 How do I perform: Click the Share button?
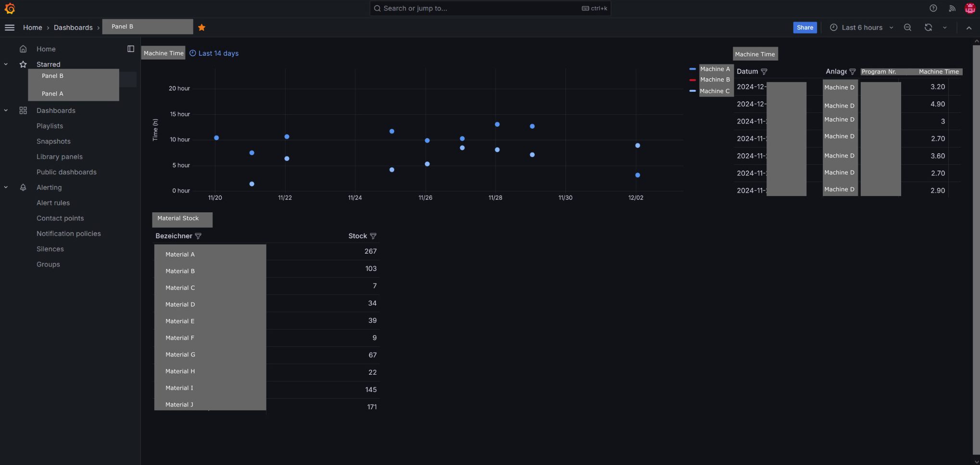804,27
